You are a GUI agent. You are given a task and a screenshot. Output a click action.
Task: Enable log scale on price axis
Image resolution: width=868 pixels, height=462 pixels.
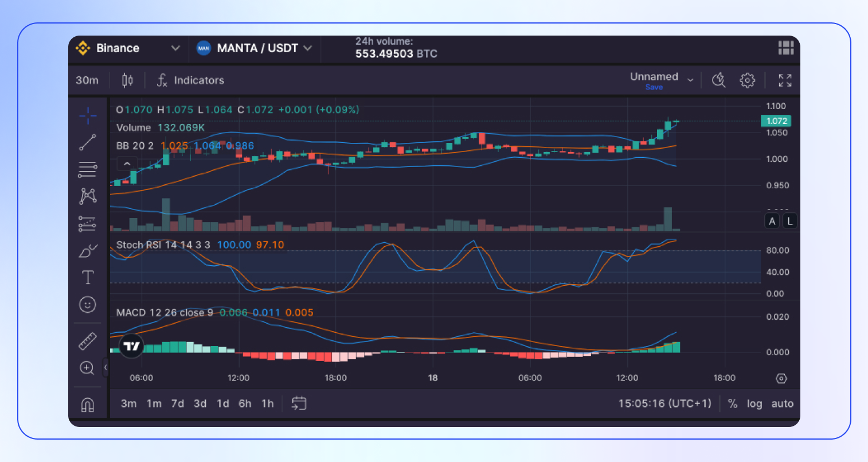[x=754, y=403]
